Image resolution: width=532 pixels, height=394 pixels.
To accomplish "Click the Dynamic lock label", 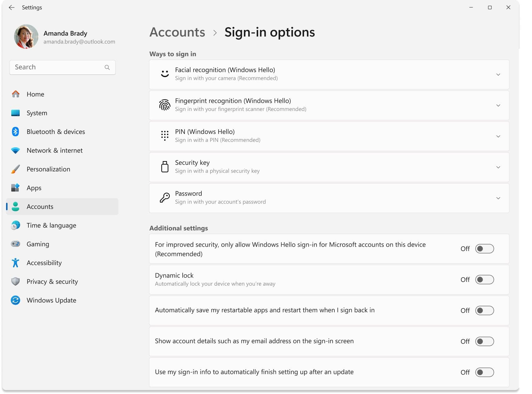I will tap(174, 276).
